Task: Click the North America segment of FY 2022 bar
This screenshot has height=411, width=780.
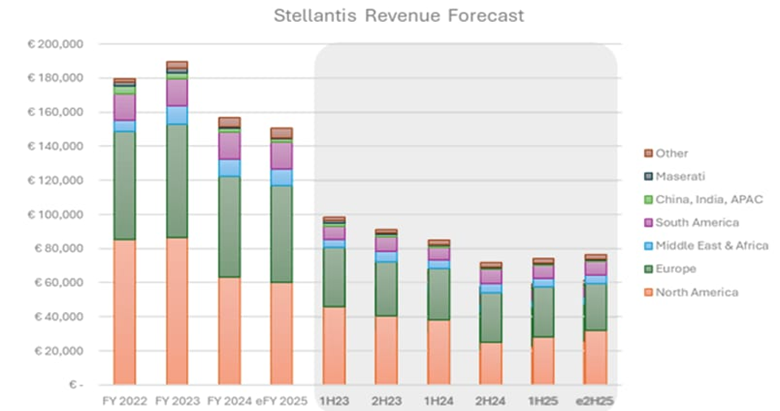Action: pyautogui.click(x=125, y=312)
